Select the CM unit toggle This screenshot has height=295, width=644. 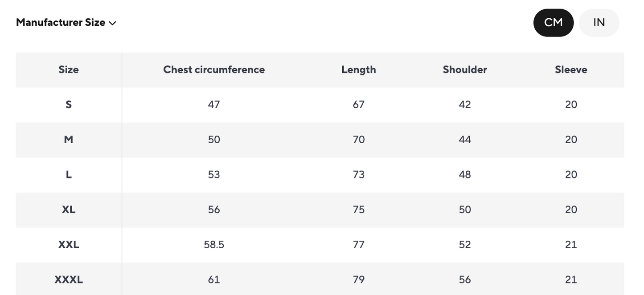tap(553, 23)
